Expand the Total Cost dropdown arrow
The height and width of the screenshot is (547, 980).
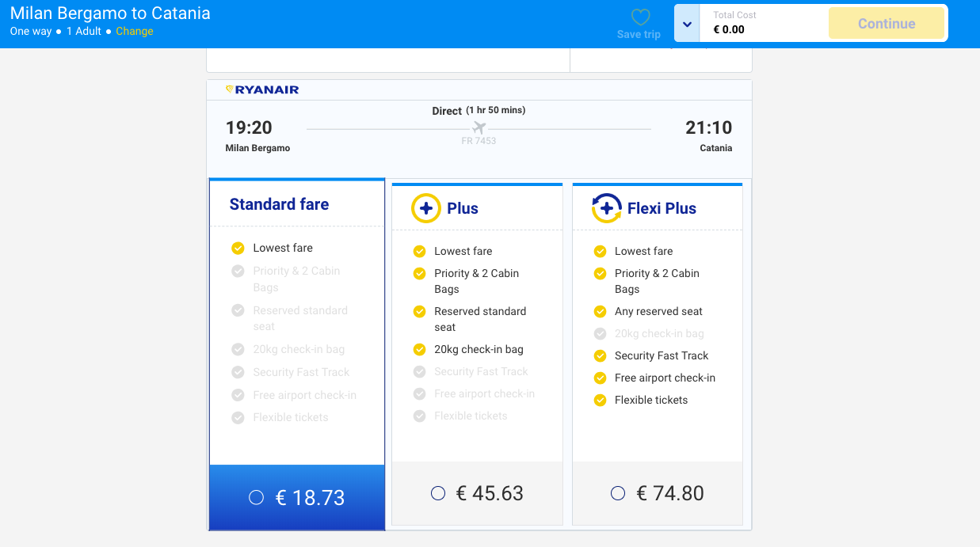pos(687,24)
